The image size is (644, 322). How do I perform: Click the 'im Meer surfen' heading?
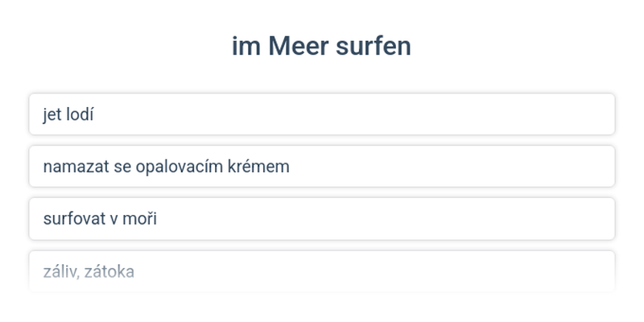click(321, 46)
